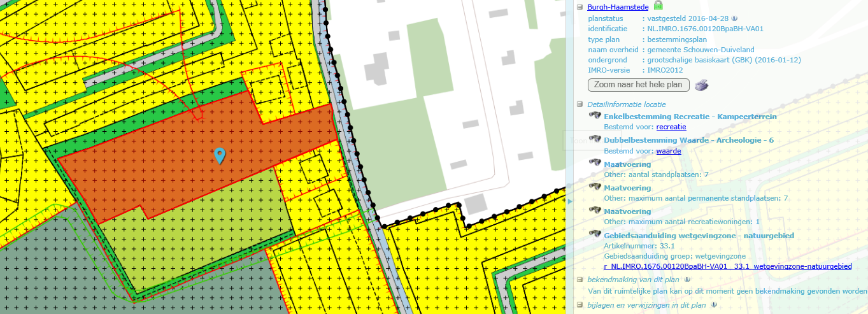The width and height of the screenshot is (868, 314).
Task: Click binoculars icon for Enkelbestemming Recreatie - Kampeerterrein
Action: pyautogui.click(x=595, y=116)
